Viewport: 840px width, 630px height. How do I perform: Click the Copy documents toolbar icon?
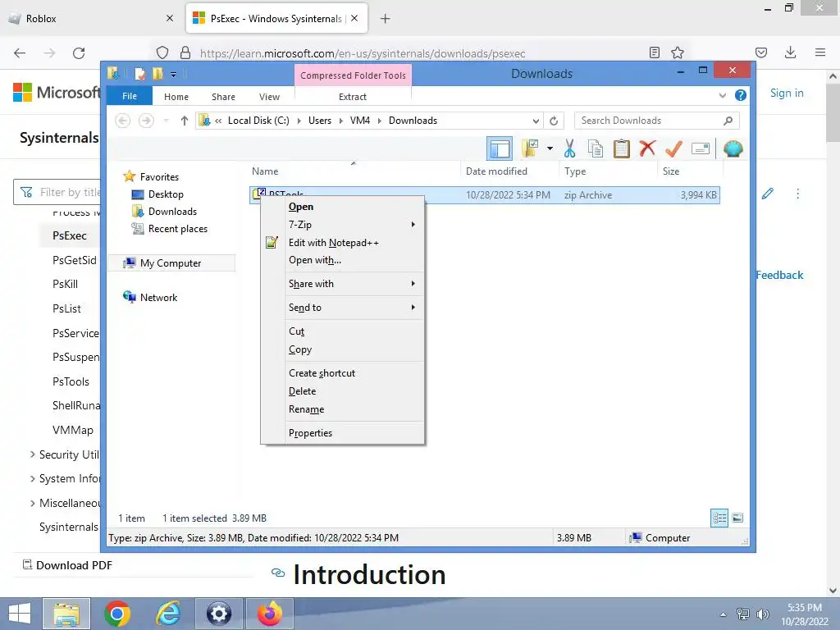pyautogui.click(x=596, y=148)
